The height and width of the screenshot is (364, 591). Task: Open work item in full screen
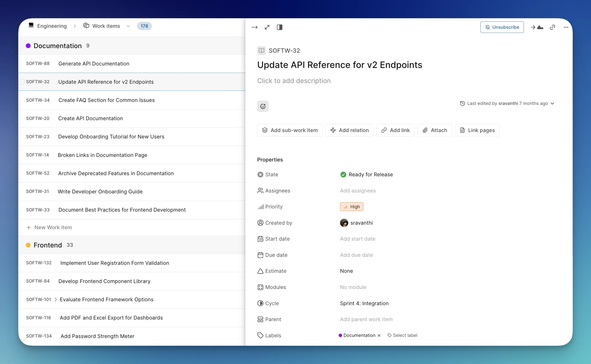point(267,27)
